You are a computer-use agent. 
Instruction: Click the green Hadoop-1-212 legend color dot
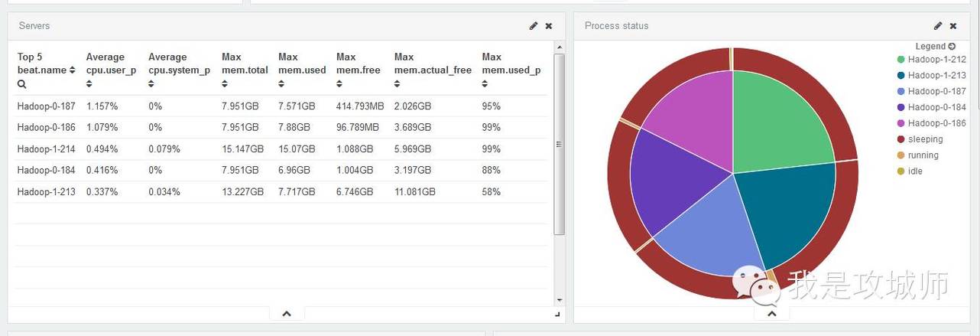coord(901,60)
